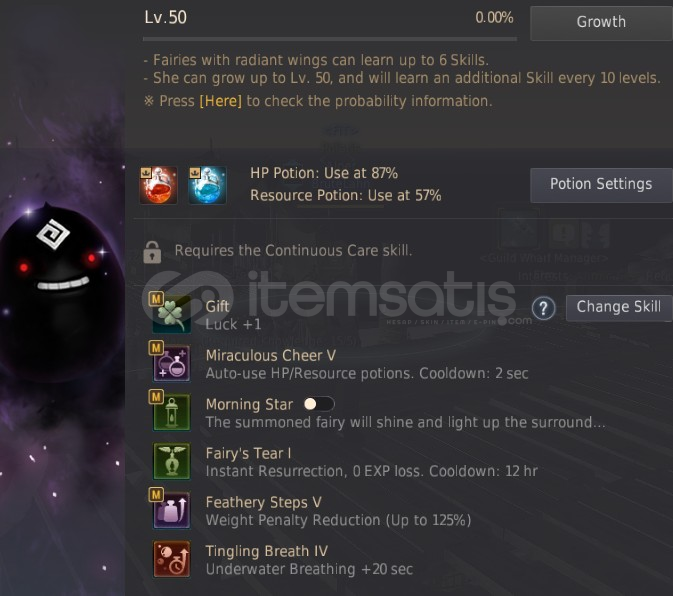Click the Lv.50 experience progress bar
Image resolution: width=673 pixels, height=596 pixels.
pos(330,39)
